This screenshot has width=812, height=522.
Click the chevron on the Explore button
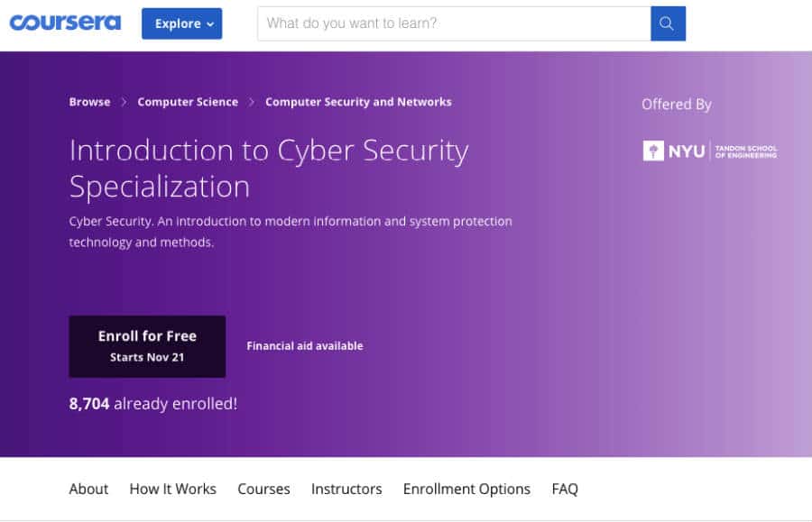point(208,23)
